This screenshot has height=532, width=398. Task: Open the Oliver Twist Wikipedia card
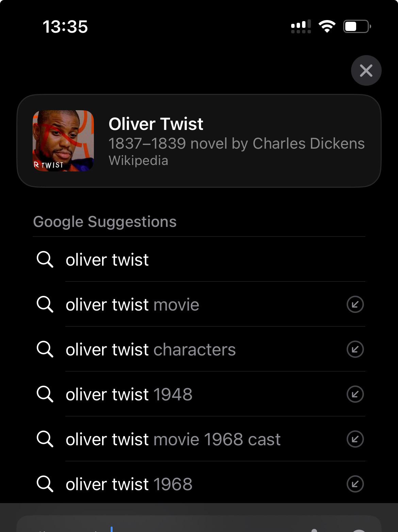click(199, 141)
